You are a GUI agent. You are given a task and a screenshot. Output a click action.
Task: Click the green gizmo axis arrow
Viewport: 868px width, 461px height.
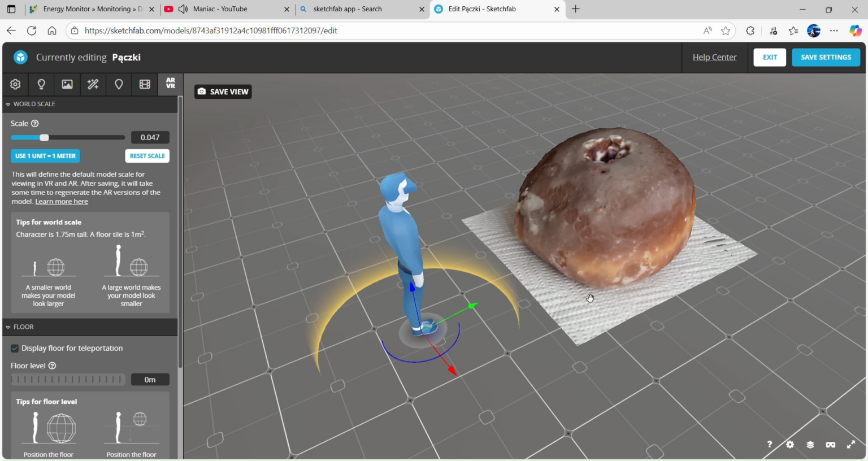tap(472, 306)
